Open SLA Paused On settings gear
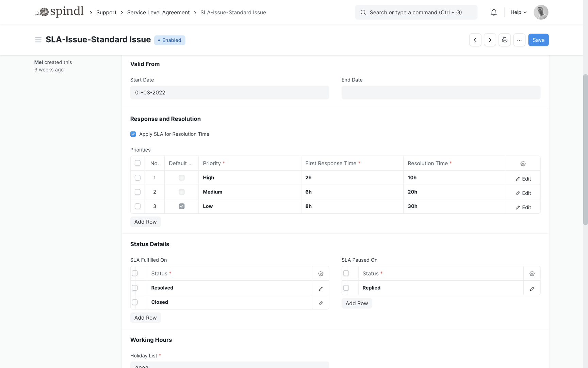 click(532, 274)
